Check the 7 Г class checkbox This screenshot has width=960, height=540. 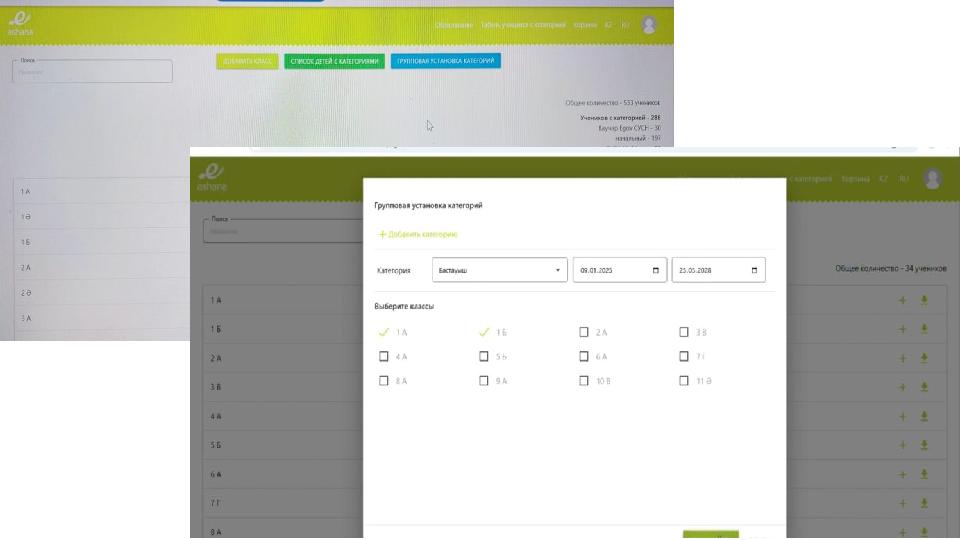tap(684, 356)
